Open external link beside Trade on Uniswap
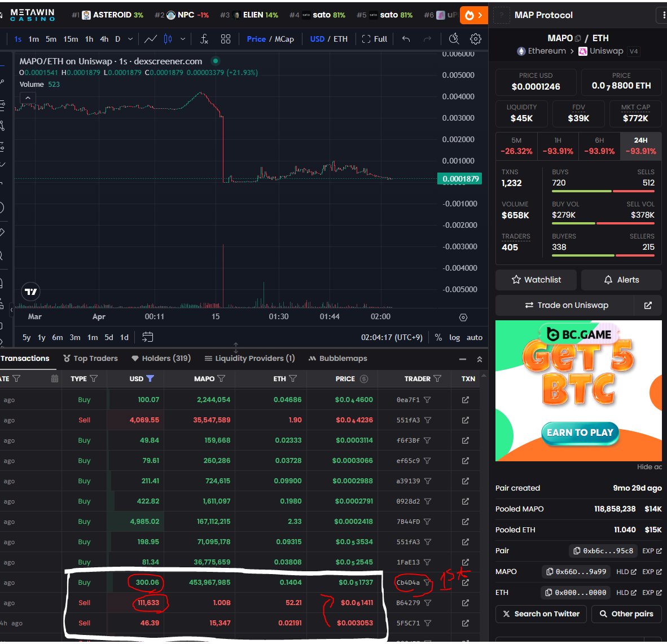This screenshot has width=667, height=644. 647,305
